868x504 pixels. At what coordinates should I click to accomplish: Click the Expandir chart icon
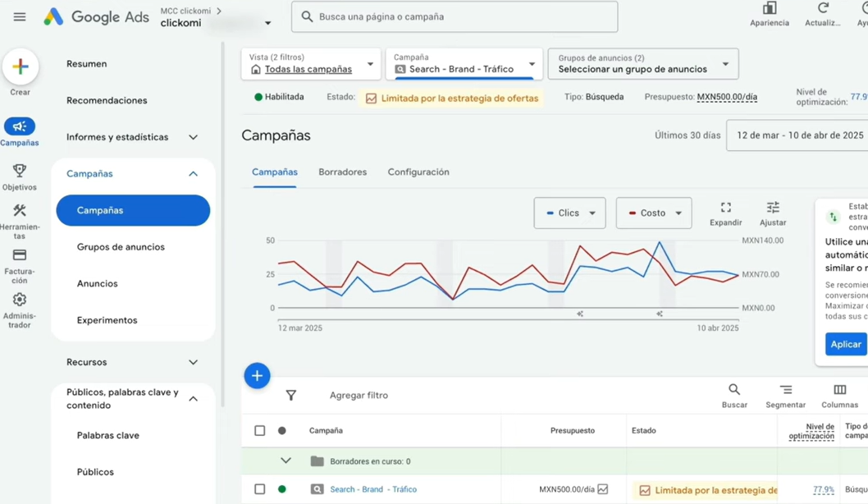coord(726,208)
